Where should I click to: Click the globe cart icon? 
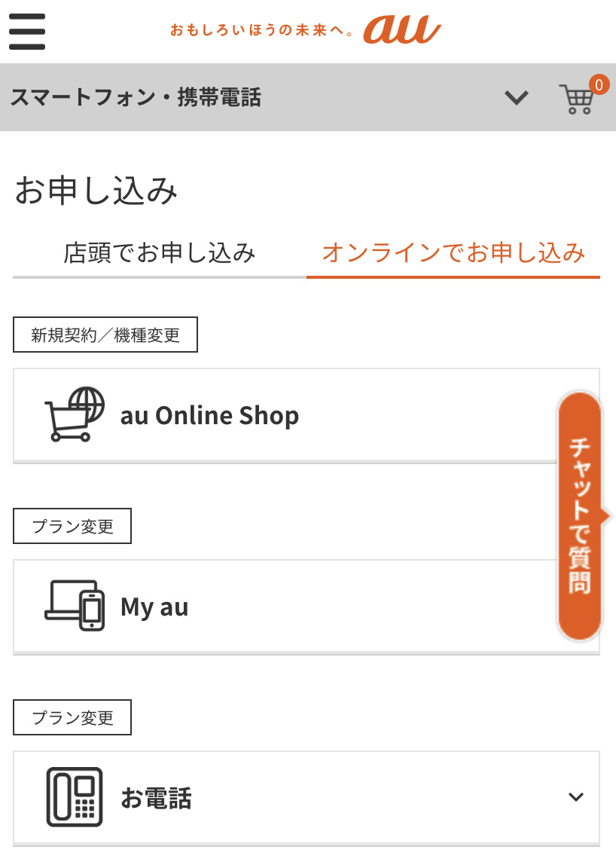pyautogui.click(x=75, y=414)
